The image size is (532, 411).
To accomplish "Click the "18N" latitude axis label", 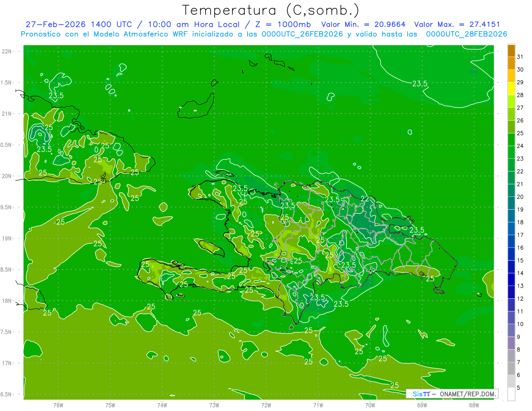I will coord(6,301).
